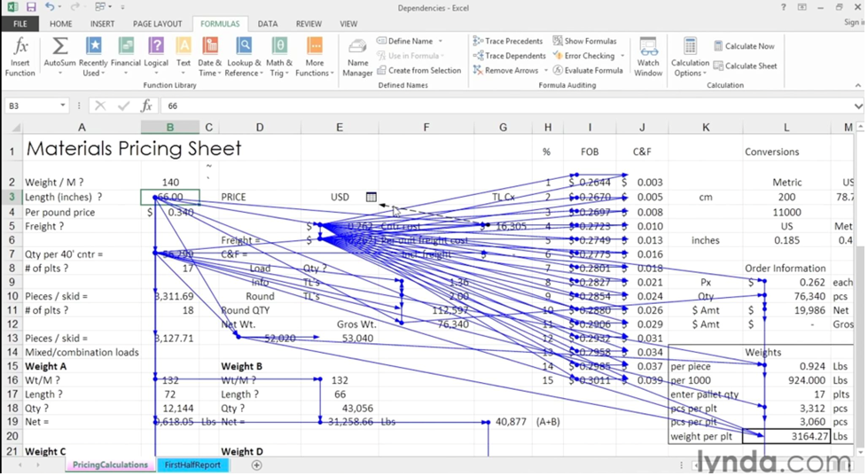Switch to the REVIEW tab
The width and height of the screenshot is (868, 476).
(309, 24)
